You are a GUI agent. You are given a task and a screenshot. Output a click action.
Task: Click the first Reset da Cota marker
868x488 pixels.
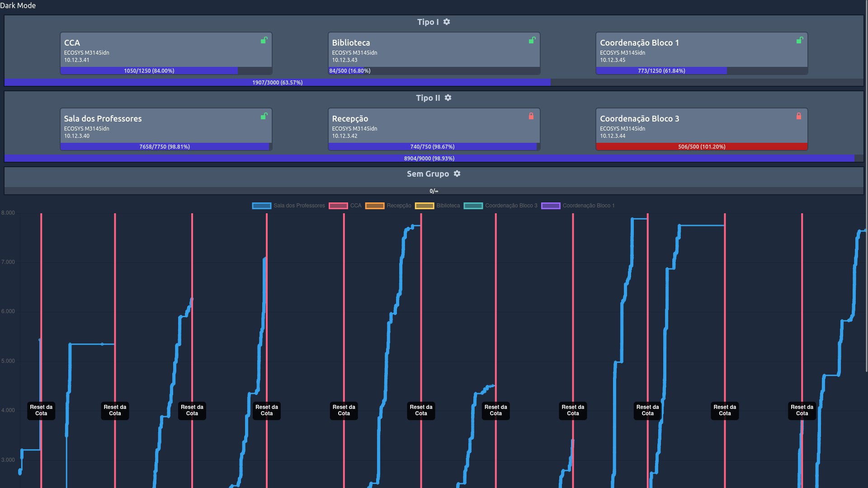(x=41, y=410)
